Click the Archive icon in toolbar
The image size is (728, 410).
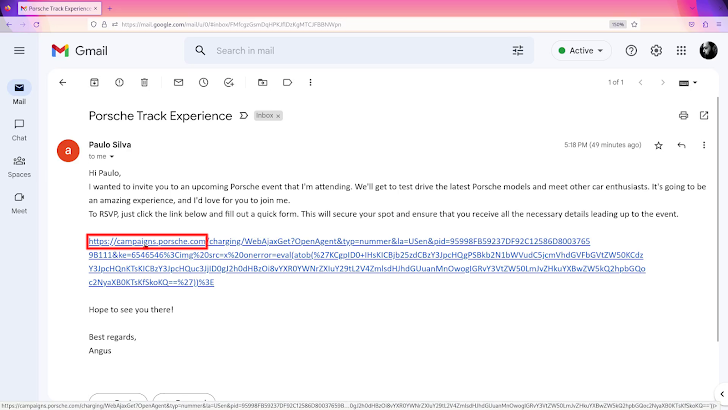click(x=94, y=82)
